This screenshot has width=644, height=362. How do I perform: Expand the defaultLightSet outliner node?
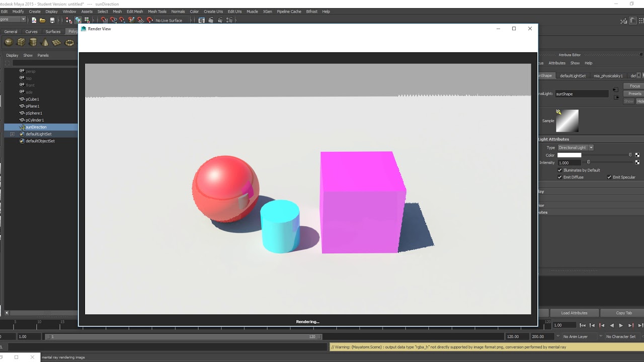(12, 134)
